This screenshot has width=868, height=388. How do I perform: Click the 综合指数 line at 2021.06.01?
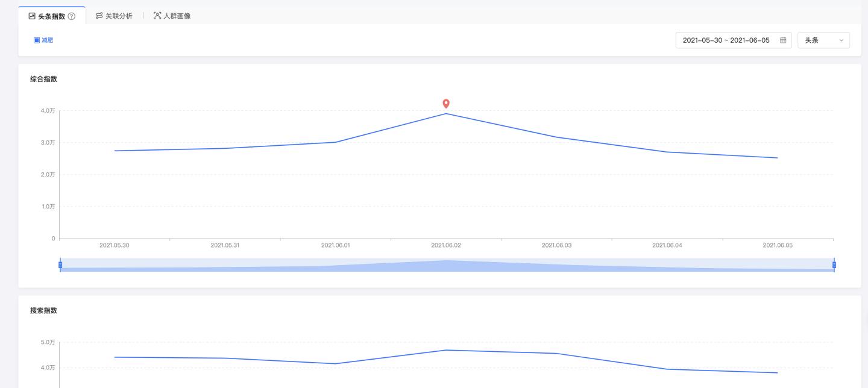coord(336,142)
